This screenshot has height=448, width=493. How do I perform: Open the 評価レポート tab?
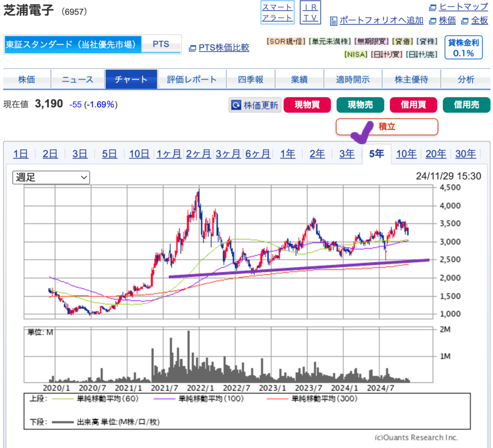pyautogui.click(x=192, y=79)
